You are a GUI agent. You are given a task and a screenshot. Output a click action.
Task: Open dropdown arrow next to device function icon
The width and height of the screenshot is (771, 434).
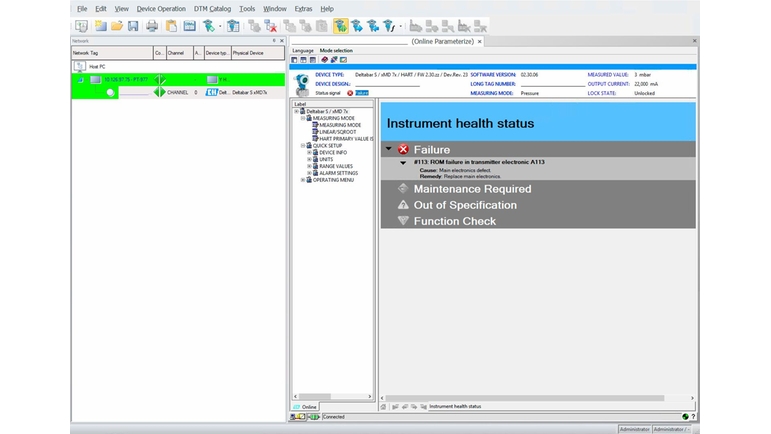[x=400, y=27]
